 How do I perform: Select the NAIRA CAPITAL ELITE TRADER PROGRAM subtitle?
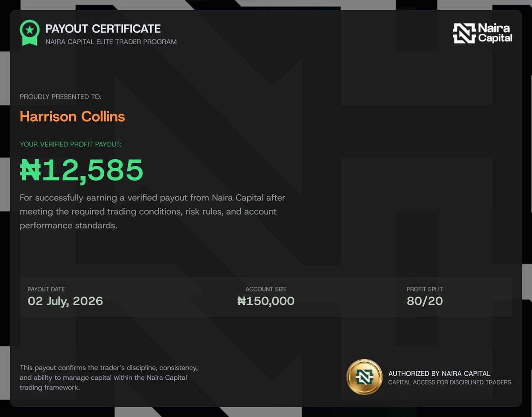pyautogui.click(x=111, y=42)
